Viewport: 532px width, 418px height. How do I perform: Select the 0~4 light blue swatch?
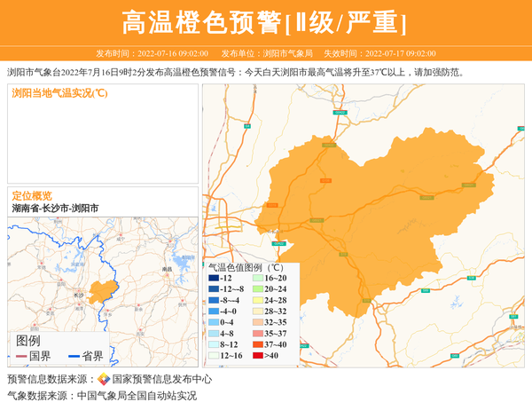click(214, 322)
